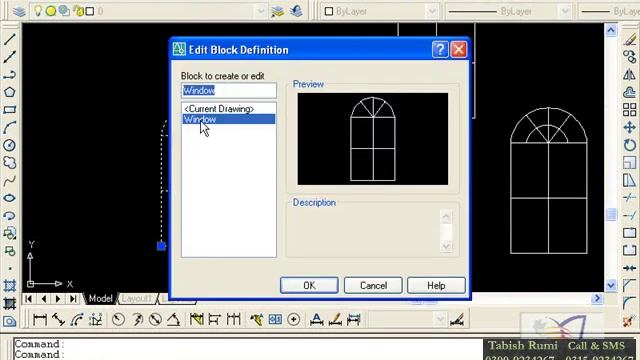Select the Insert Block tool

click(9, 233)
